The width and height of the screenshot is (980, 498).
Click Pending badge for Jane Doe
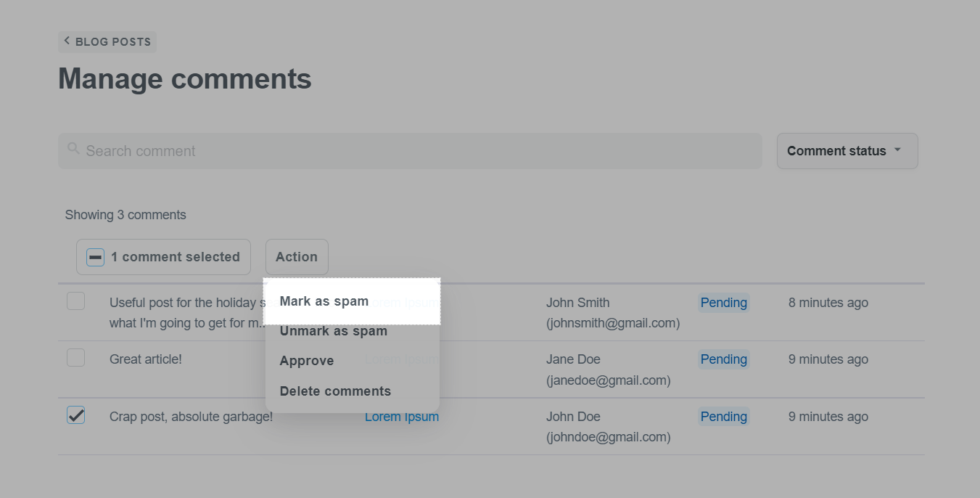[x=724, y=359]
